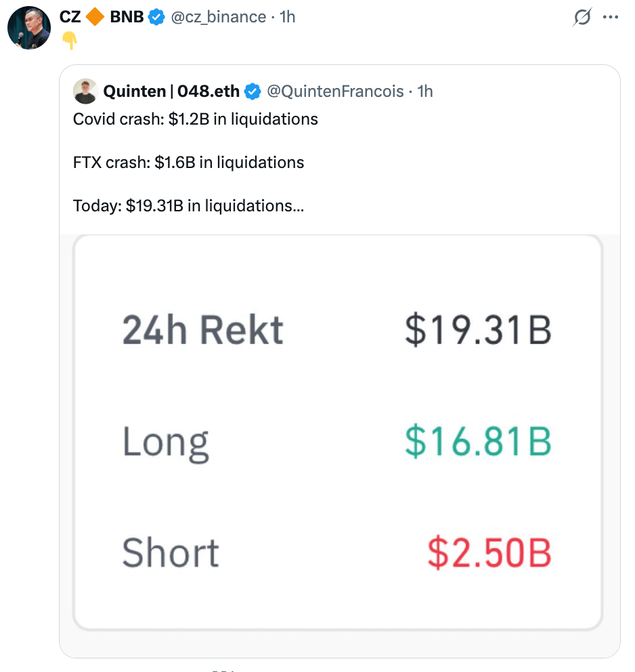Click Quinten's blue verified badge
Viewport: 635px width, 672px height.
pyautogui.click(x=253, y=91)
